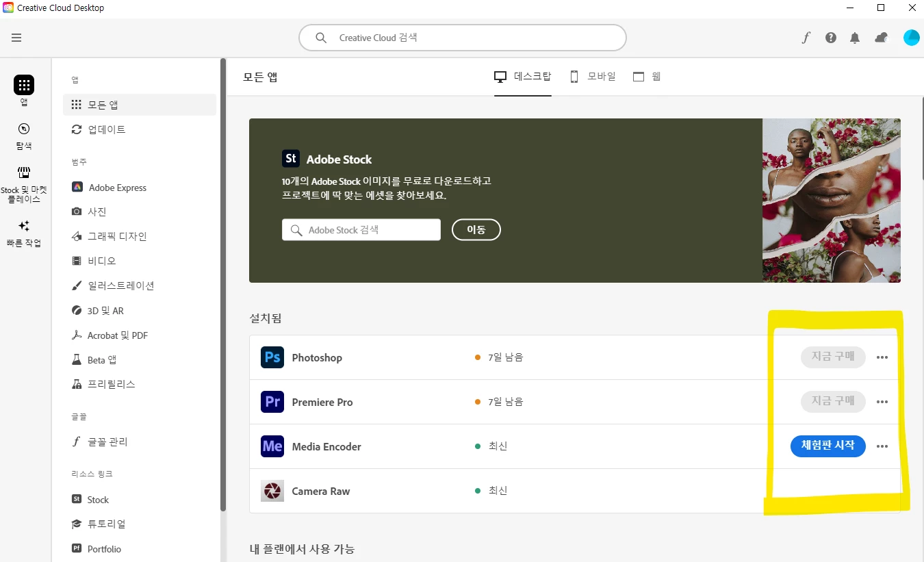Click the Creative Cloud title bar logo
The width and height of the screenshot is (924, 562).
tap(8, 8)
